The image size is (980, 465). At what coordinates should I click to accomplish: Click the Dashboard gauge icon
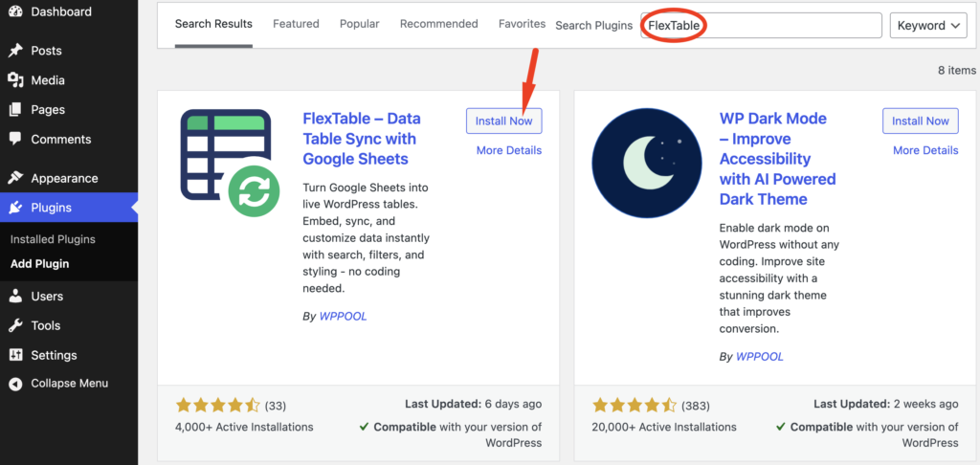15,11
